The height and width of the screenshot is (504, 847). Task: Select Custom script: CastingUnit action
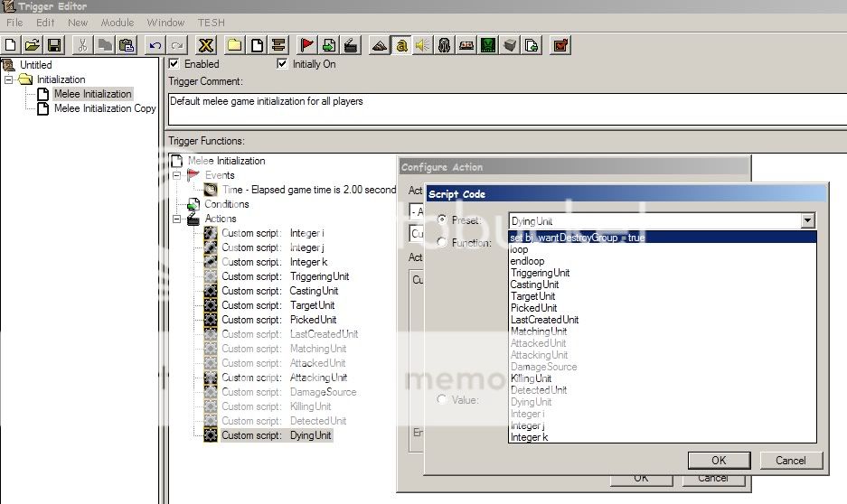[x=280, y=291]
